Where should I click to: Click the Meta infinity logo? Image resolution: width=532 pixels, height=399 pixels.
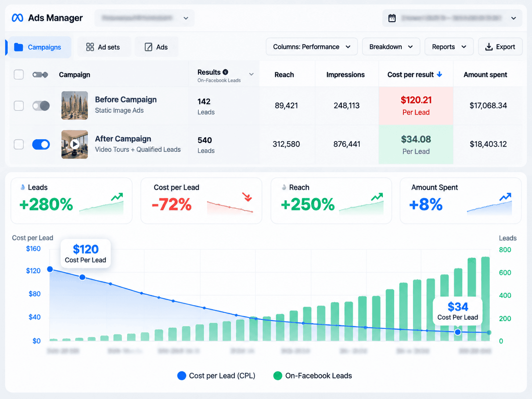pos(17,18)
